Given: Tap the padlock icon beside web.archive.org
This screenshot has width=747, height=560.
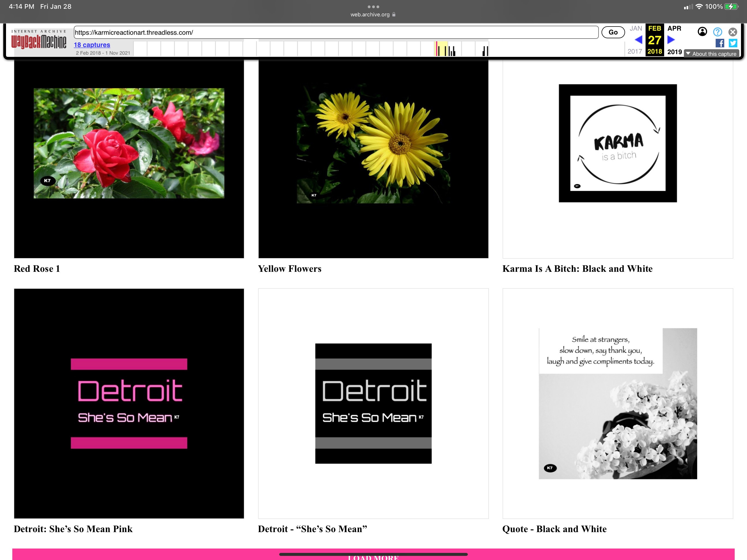Looking at the screenshot, I should point(394,14).
